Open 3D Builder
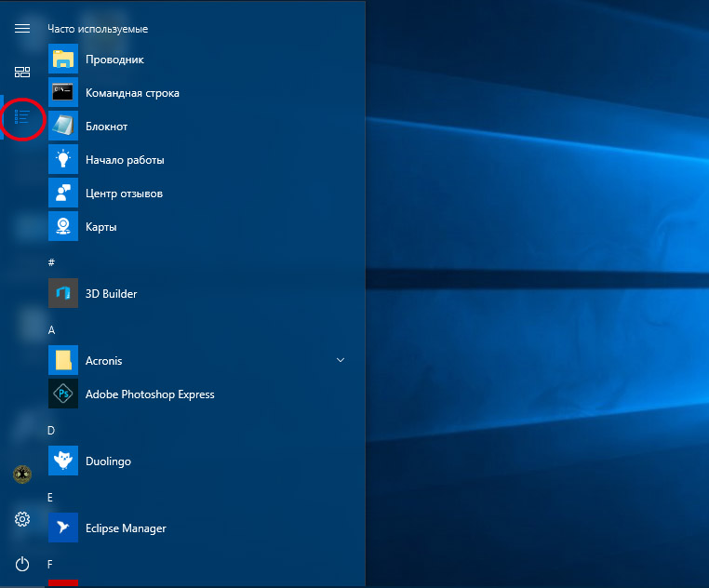Screen dimensions: 709x588 point(197,294)
